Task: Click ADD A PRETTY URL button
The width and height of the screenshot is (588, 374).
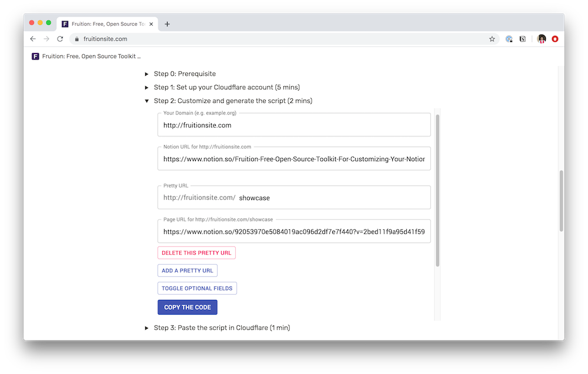Action: pos(187,271)
